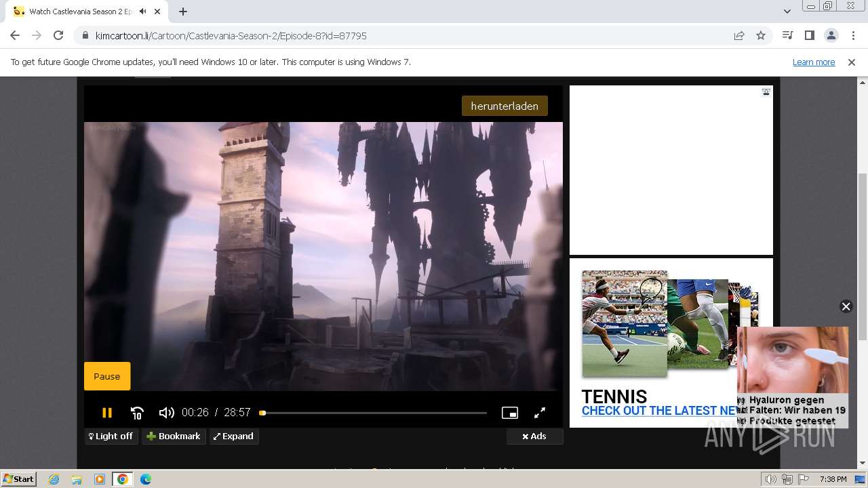Screen dimensions: 868x488
Task: Open Microsoft Edge from the taskbar
Action: click(x=146, y=479)
